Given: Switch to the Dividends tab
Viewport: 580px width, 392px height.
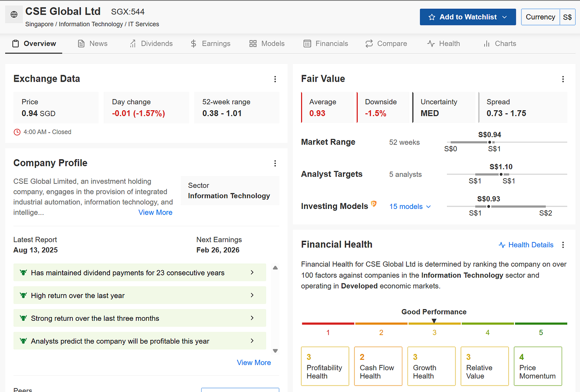Looking at the screenshot, I should pos(151,44).
